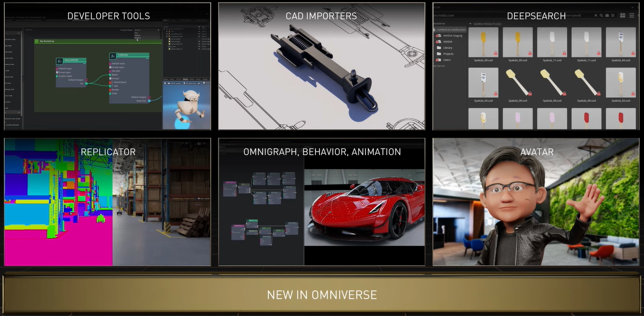Click the NEW IN OMNIVERSE banner text
Image resolution: width=644 pixels, height=316 pixels.
tap(322, 295)
